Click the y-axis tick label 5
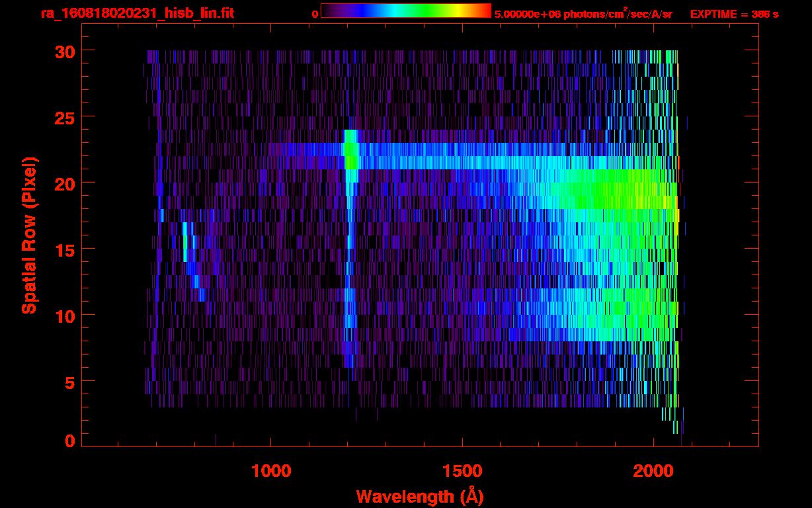This screenshot has height=508, width=812. click(69, 382)
